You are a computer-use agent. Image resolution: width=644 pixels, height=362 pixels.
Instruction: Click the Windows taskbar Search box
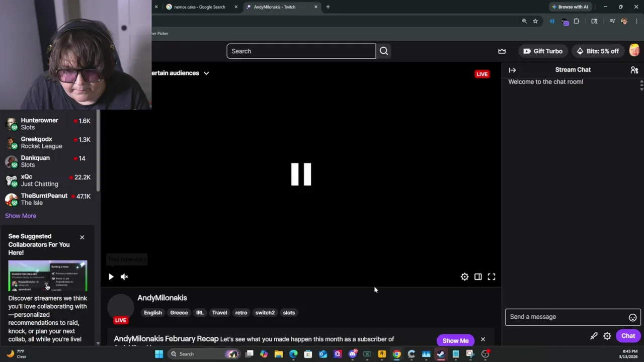pyautogui.click(x=204, y=354)
